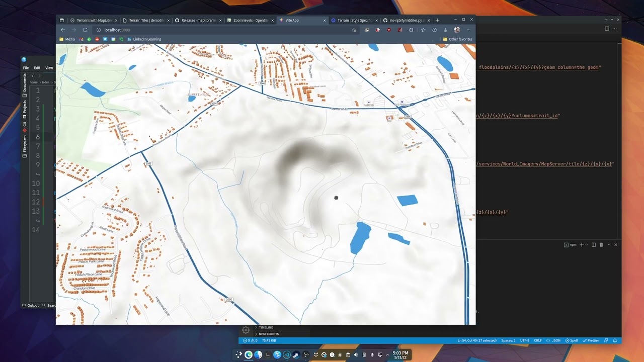Click the 5:03 PM clock in the taskbar
Viewport: 644px width, 362px height.
click(x=400, y=354)
